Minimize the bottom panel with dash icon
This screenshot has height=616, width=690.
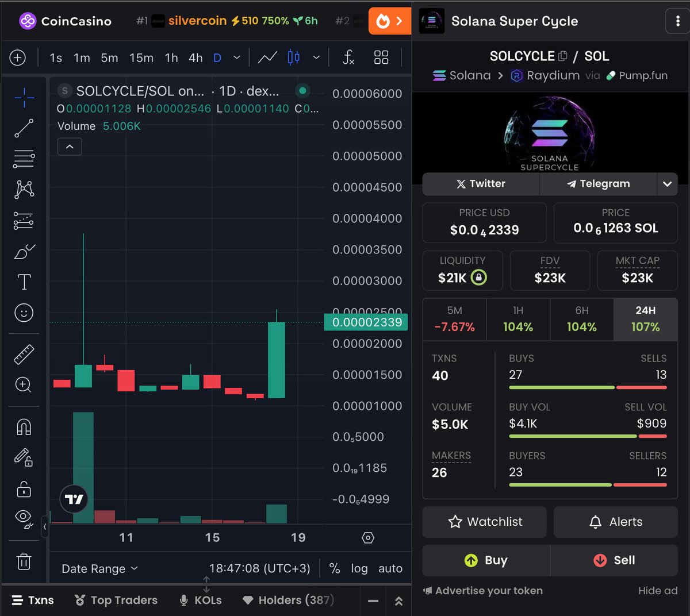coord(373,601)
